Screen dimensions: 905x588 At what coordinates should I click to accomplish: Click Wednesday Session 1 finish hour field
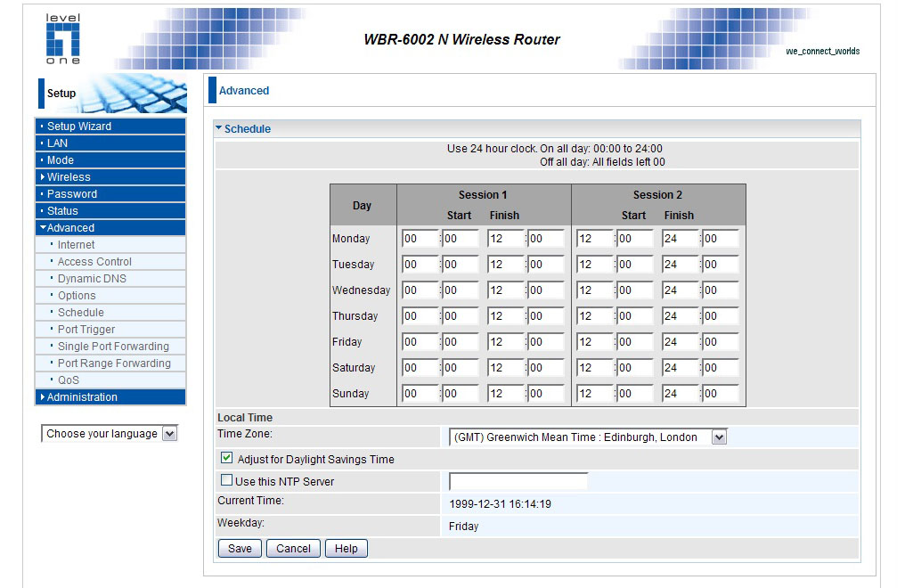click(x=506, y=290)
